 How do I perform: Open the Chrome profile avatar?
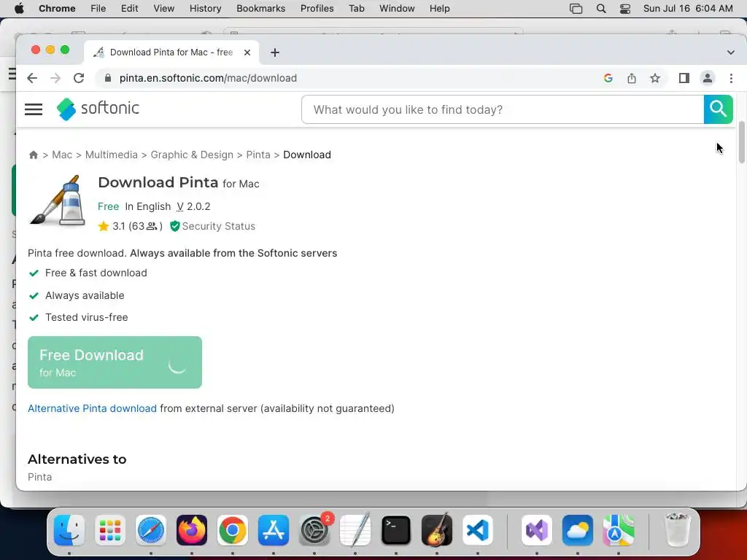(708, 78)
